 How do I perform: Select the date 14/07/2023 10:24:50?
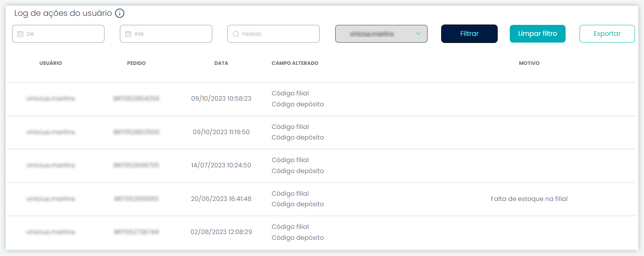pos(221,165)
